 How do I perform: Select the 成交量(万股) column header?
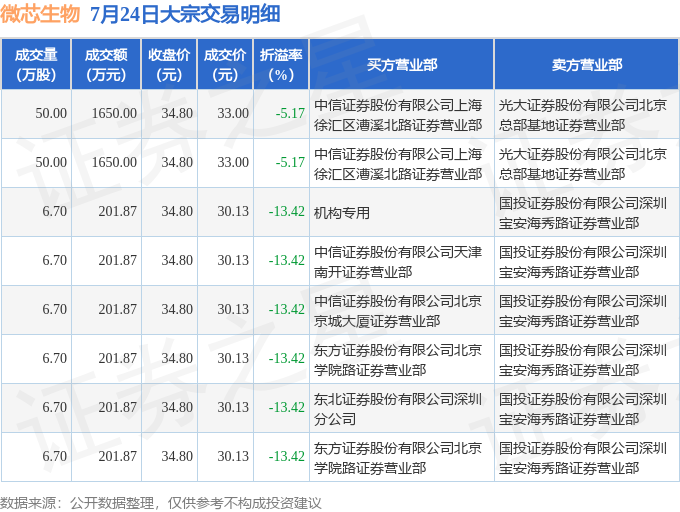click(x=36, y=65)
